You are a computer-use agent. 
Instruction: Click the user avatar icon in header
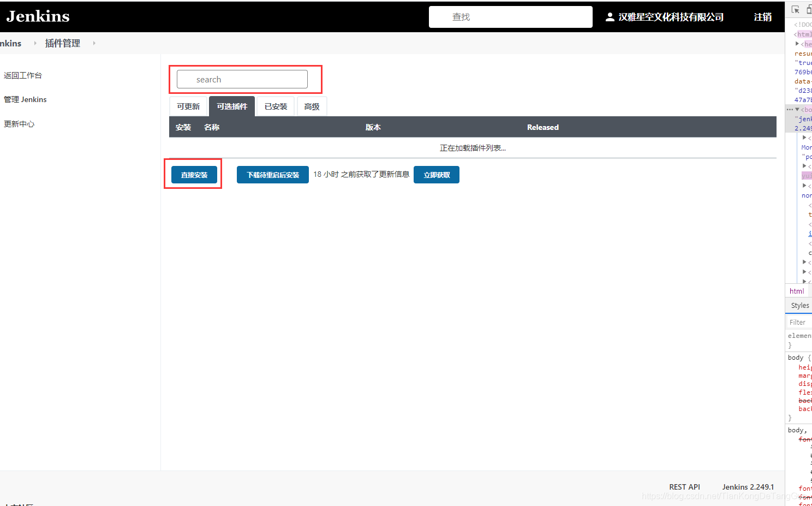click(x=610, y=17)
